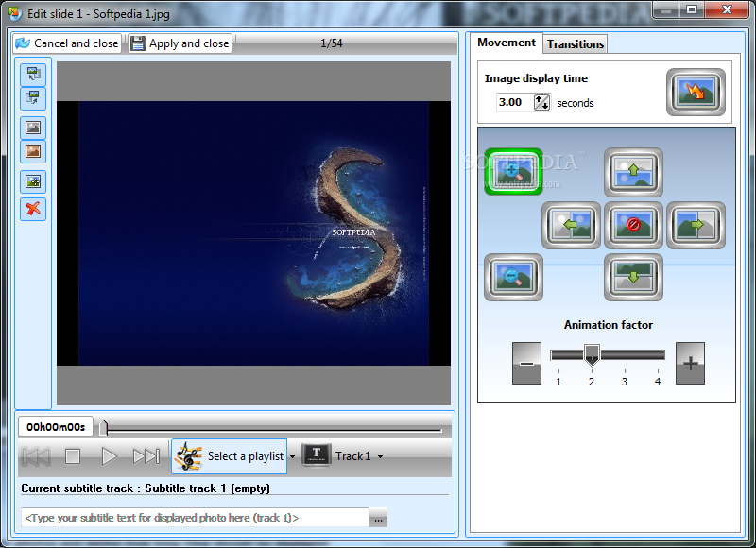Click the Image display time label
The height and width of the screenshot is (548, 756).
[x=536, y=78]
